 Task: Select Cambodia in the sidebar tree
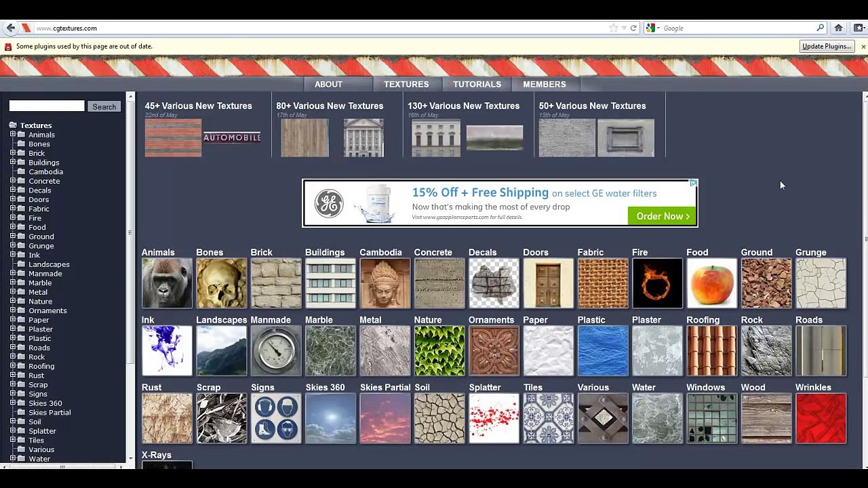point(45,171)
